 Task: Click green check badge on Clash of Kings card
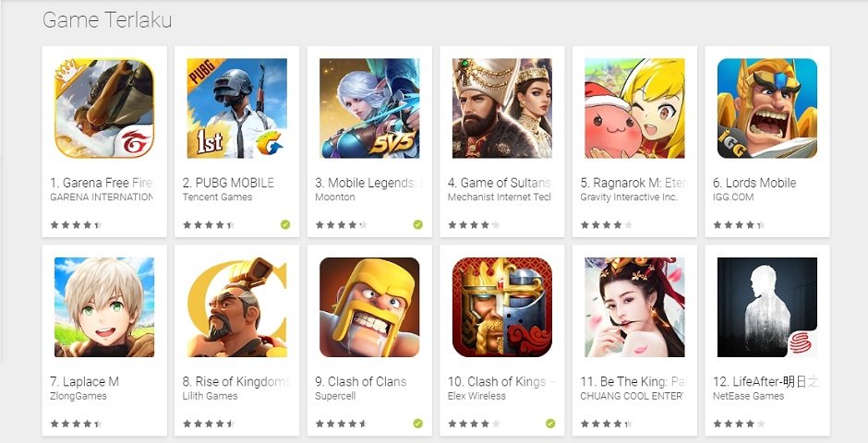click(x=550, y=424)
